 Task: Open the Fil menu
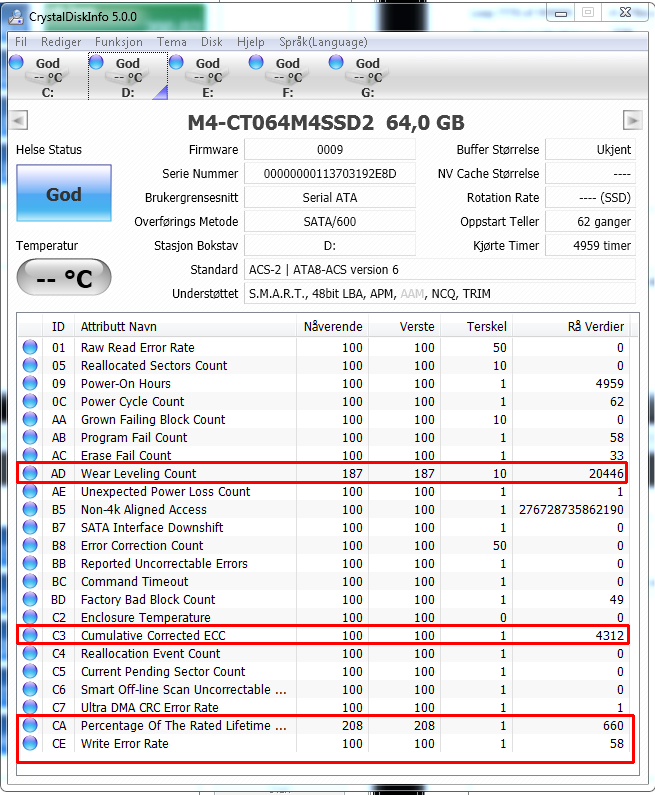[21, 42]
